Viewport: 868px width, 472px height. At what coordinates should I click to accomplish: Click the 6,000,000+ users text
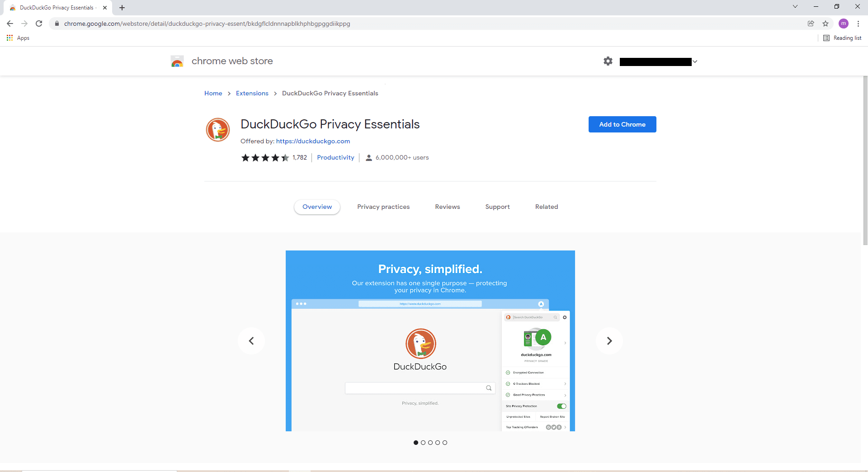coord(402,157)
